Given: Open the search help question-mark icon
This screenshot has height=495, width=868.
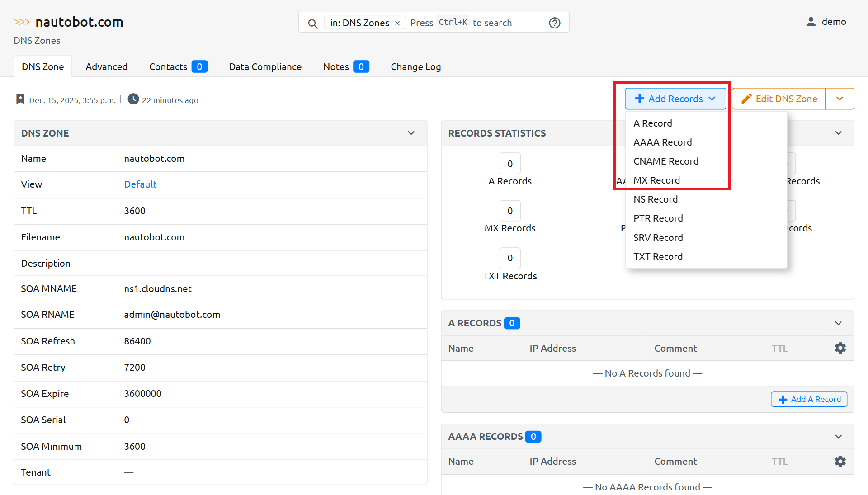Looking at the screenshot, I should click(x=554, y=23).
